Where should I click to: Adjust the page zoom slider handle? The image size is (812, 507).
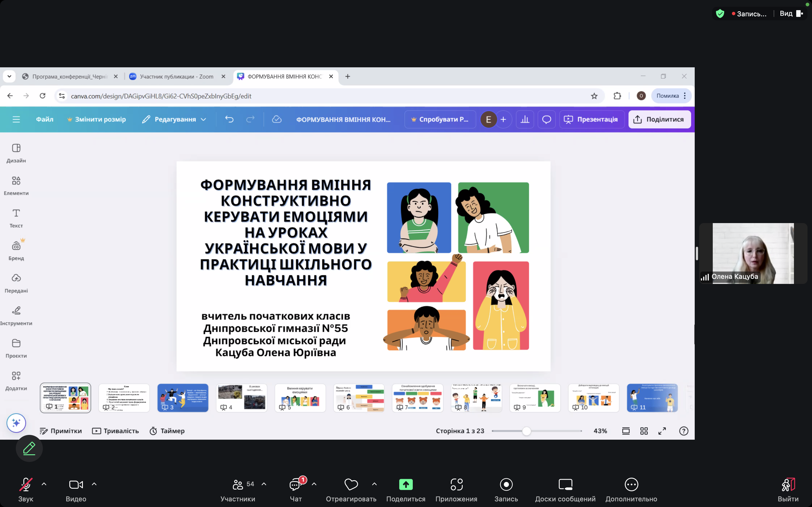pyautogui.click(x=526, y=431)
